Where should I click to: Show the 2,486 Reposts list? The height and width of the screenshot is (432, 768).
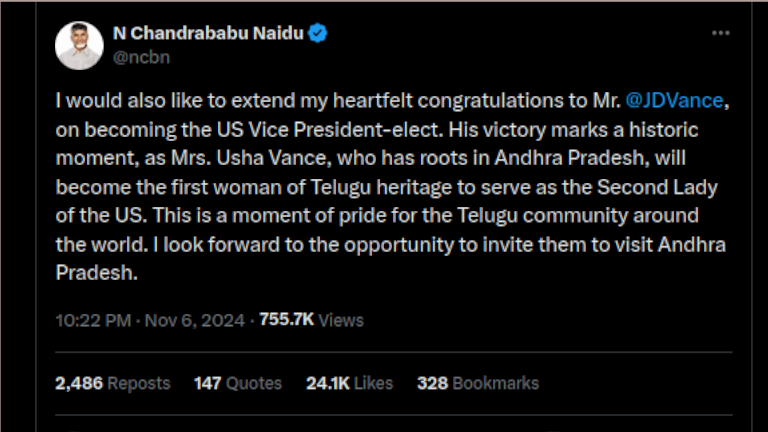click(x=113, y=383)
